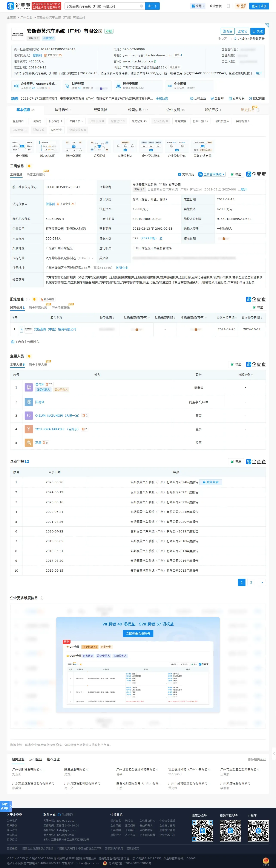Clear the search box with the X icon

141,6
